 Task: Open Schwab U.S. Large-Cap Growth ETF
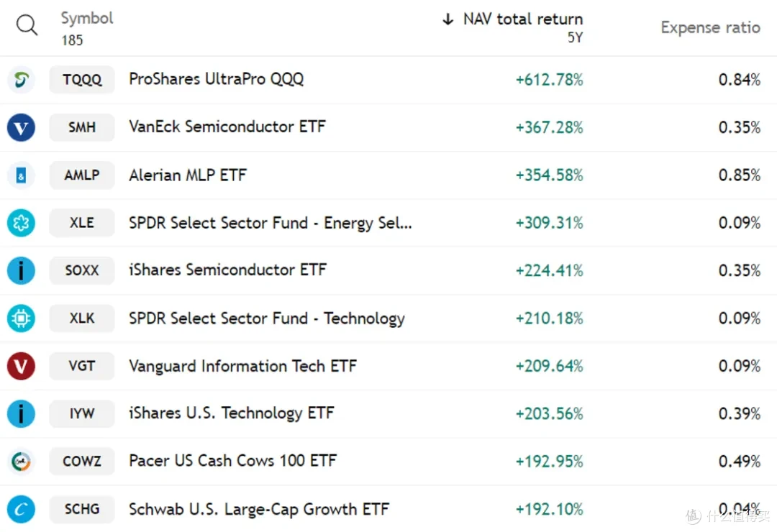258,510
